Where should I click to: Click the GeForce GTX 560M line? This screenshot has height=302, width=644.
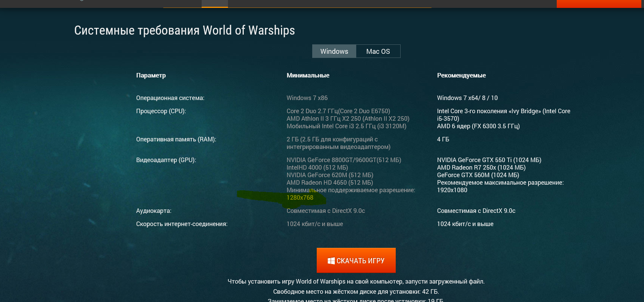tap(478, 175)
